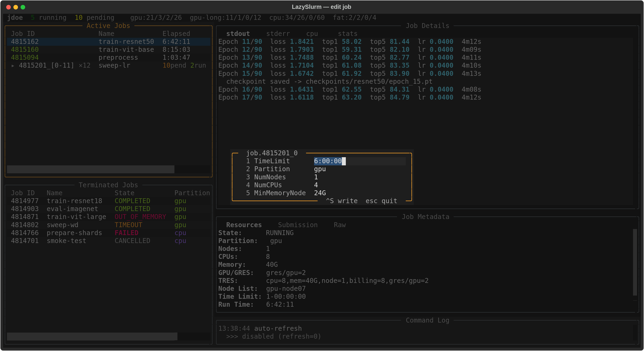This screenshot has height=351, width=644.
Task: Minimize the LazySlurm terminal window
Action: point(16,7)
